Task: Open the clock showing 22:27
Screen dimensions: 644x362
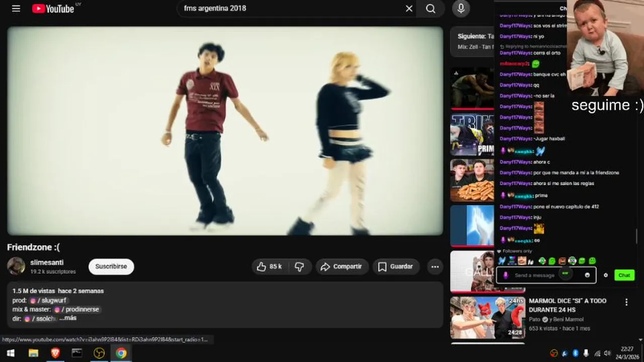Action: point(627,353)
